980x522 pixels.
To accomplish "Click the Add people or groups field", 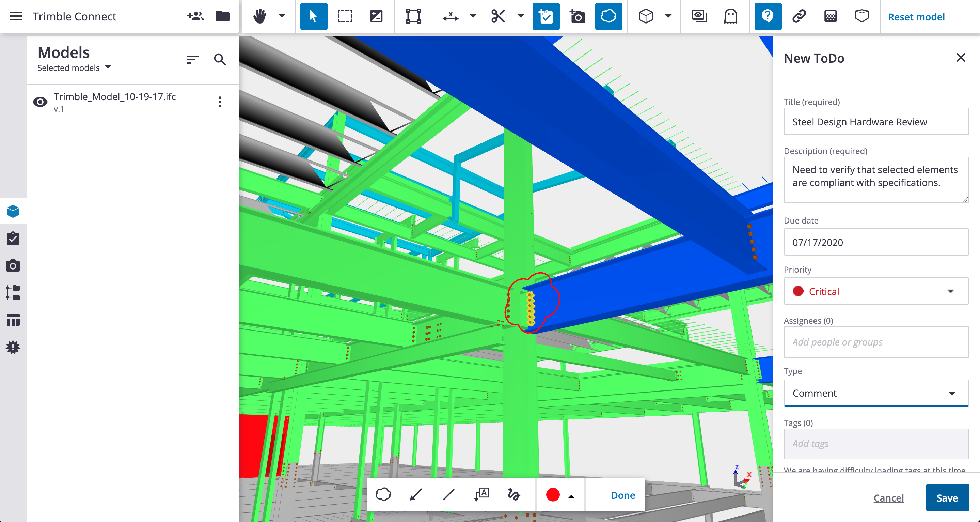I will click(876, 342).
